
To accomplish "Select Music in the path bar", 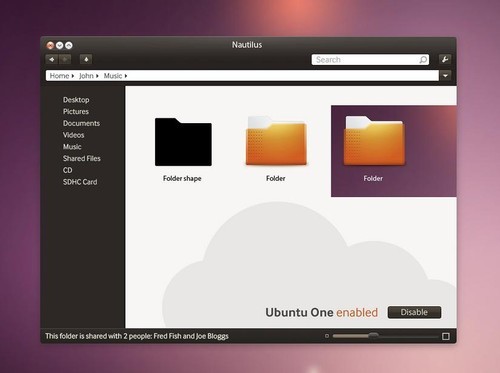I will 113,76.
